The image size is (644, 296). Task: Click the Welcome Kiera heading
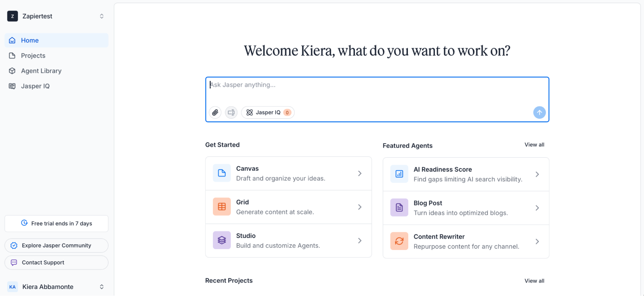click(x=377, y=51)
